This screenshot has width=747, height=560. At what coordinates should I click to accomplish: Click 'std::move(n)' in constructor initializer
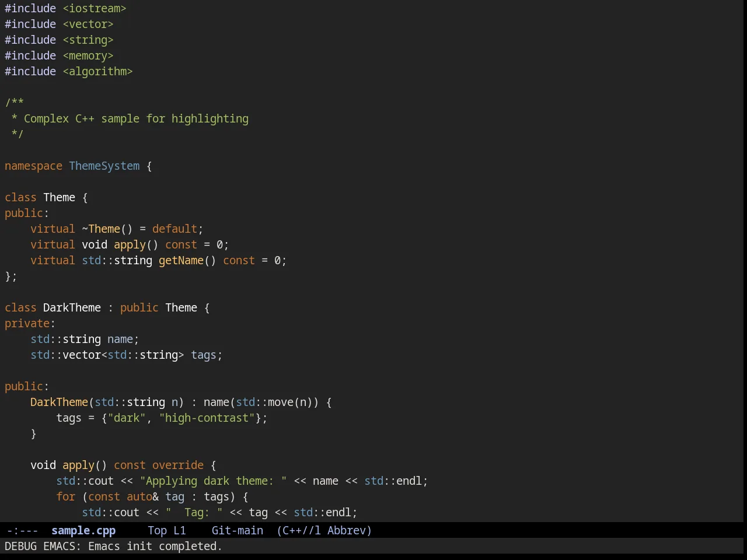274,402
